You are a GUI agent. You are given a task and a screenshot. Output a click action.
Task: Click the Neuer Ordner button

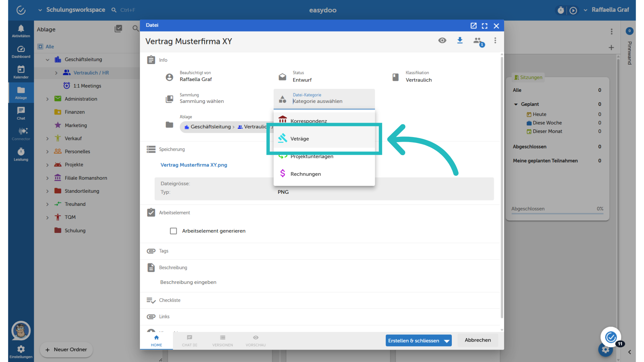(66, 350)
